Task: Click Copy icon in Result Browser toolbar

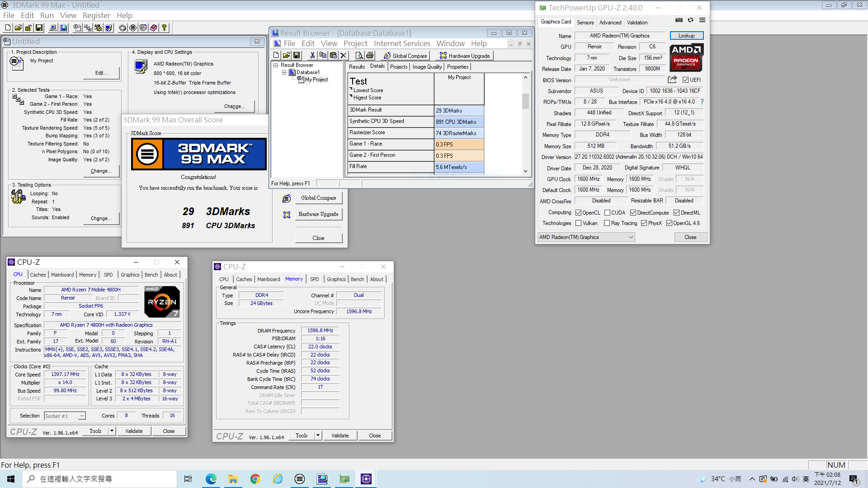Action: 323,55
